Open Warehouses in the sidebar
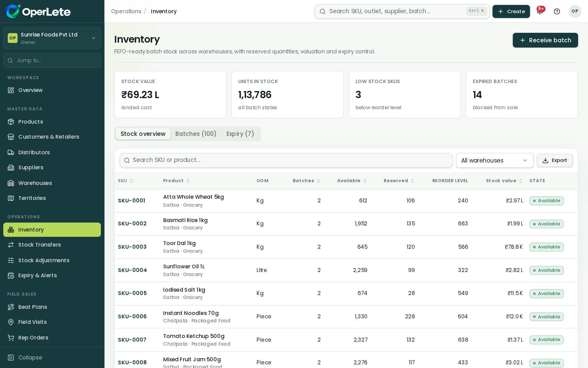Image resolution: width=588 pixels, height=368 pixels. click(x=52, y=183)
